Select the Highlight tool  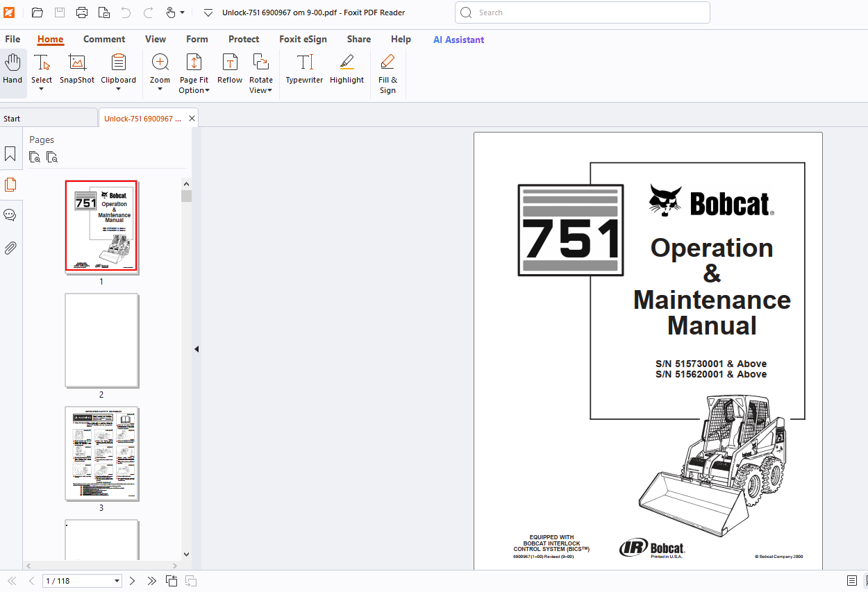pos(347,69)
